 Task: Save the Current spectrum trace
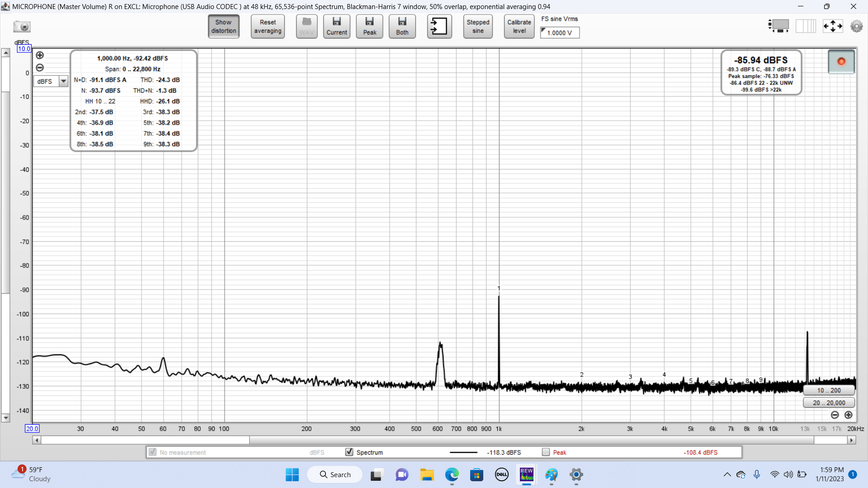(x=337, y=27)
